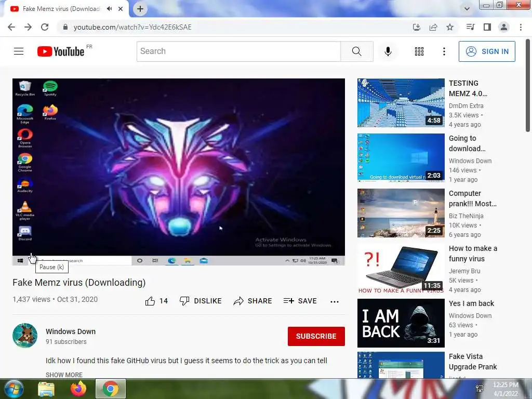Viewport: 532px width, 399px height.
Task: Toggle the Chrome side panel icon
Action: click(487, 27)
